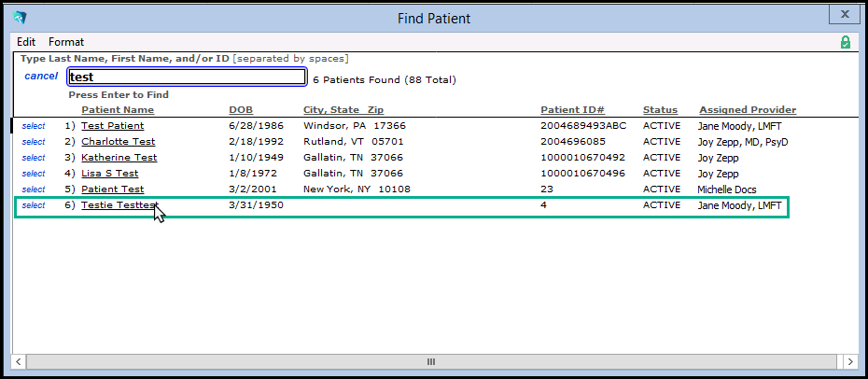This screenshot has width=868, height=379.
Task: Sort by Assigned Provider column header
Action: click(748, 110)
